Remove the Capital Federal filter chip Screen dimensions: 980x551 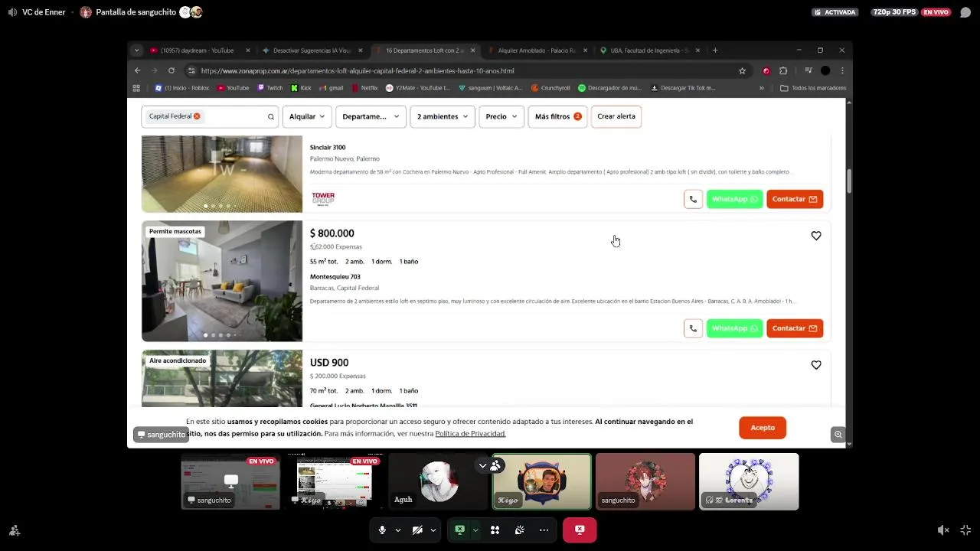click(x=197, y=116)
